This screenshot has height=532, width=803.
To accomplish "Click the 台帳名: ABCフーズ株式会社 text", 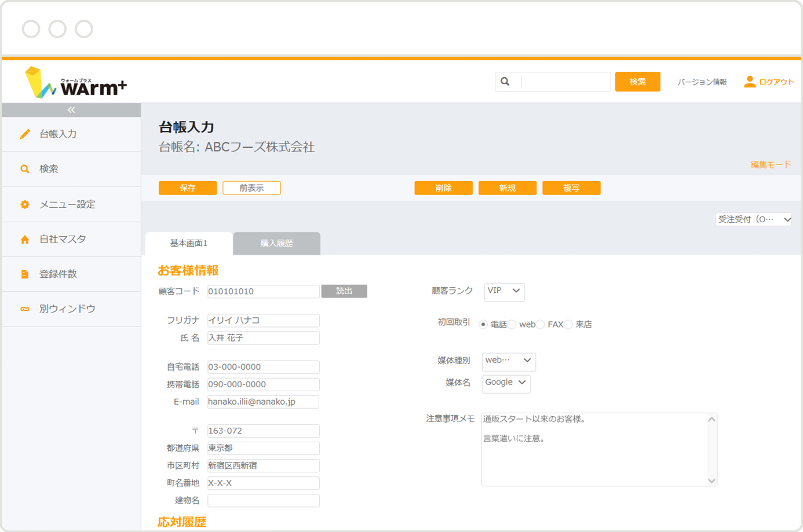I will 237,147.
